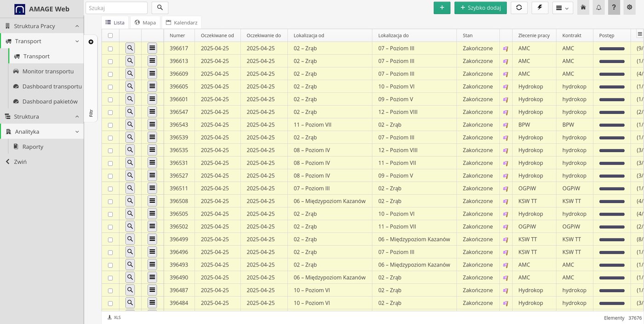Click progress bar of row 396617

(612, 48)
